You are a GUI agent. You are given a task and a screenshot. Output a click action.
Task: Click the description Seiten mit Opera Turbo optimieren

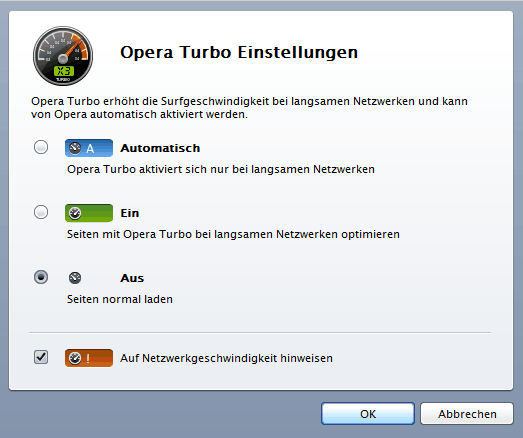pos(233,234)
